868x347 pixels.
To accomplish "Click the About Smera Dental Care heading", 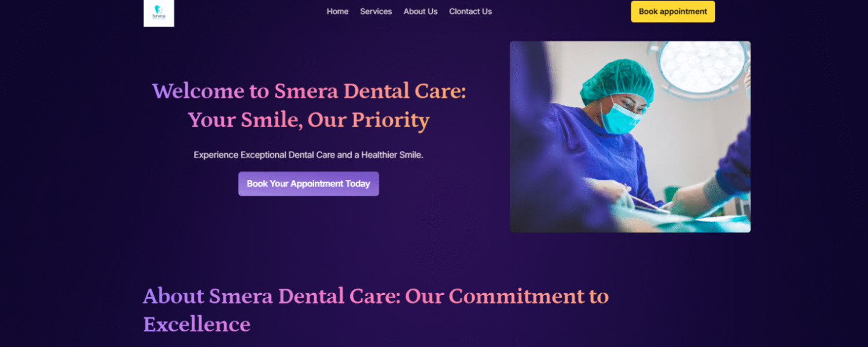I will click(376, 310).
